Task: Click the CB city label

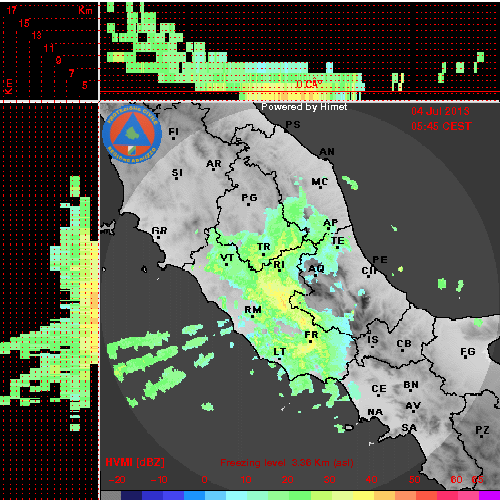Action: 404,344
